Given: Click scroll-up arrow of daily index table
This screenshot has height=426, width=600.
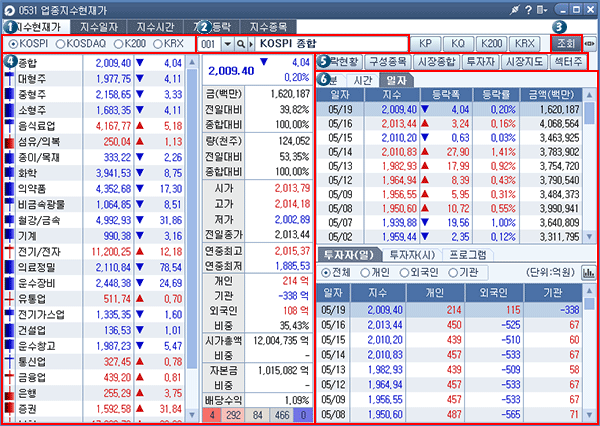Looking at the screenshot, I should [x=590, y=95].
